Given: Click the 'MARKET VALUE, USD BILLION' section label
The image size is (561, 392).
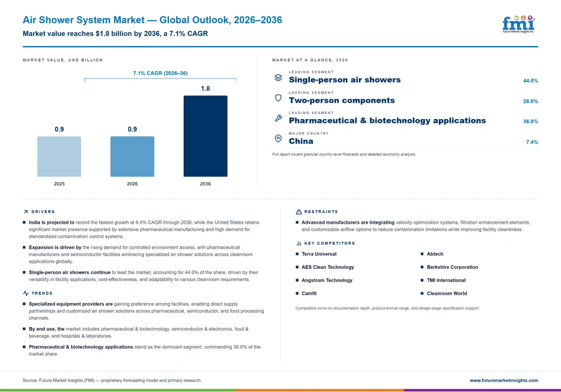Looking at the screenshot, I should (62, 60).
